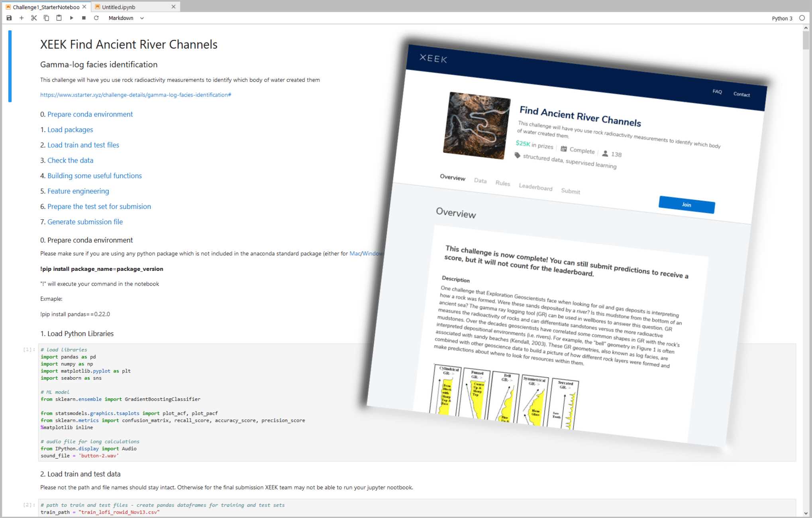Open the Check the data link
Image resolution: width=812 pixels, height=518 pixels.
point(70,160)
